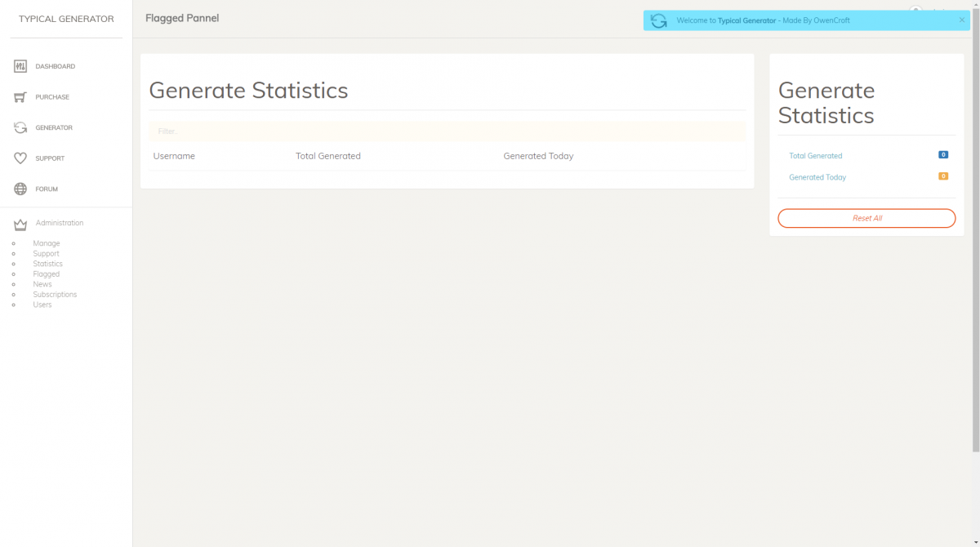Open Users in Administration menu

pyautogui.click(x=42, y=305)
